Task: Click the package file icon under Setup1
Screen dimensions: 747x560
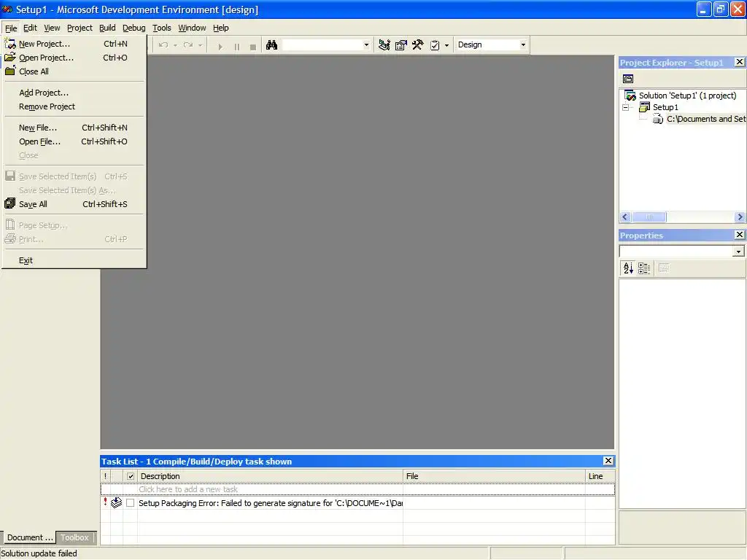Action: (658, 119)
